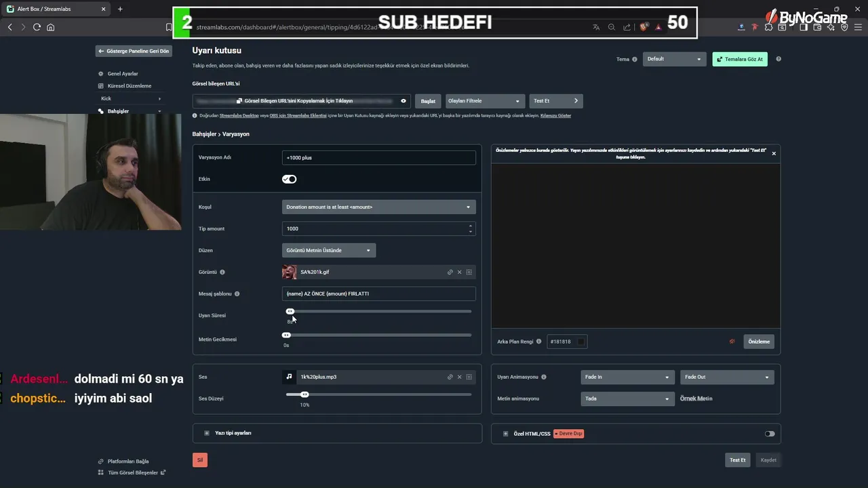The height and width of the screenshot is (488, 868).
Task: Open the browser home page icon
Action: pos(51,27)
